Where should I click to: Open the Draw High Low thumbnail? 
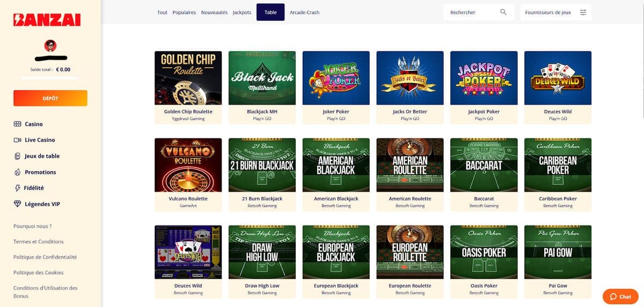point(262,252)
